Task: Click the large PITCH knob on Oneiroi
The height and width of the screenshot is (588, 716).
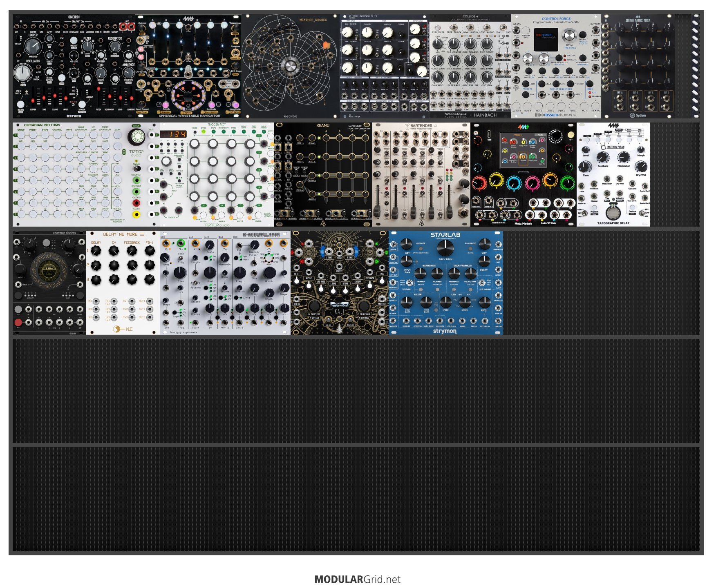Action: (23, 73)
